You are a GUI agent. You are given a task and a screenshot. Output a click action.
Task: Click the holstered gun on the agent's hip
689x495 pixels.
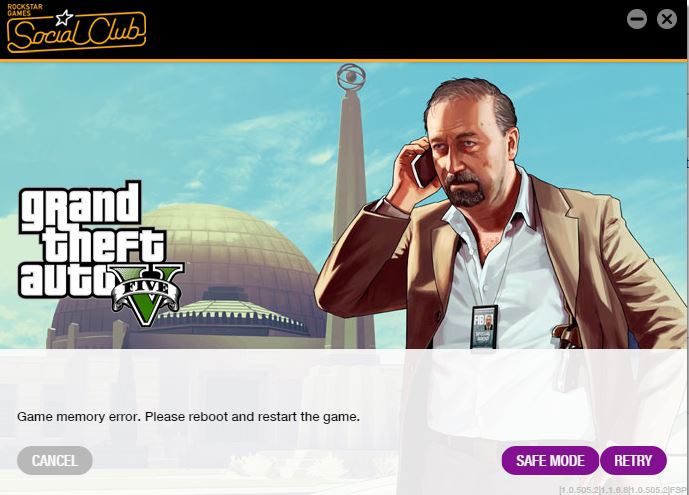tap(567, 335)
